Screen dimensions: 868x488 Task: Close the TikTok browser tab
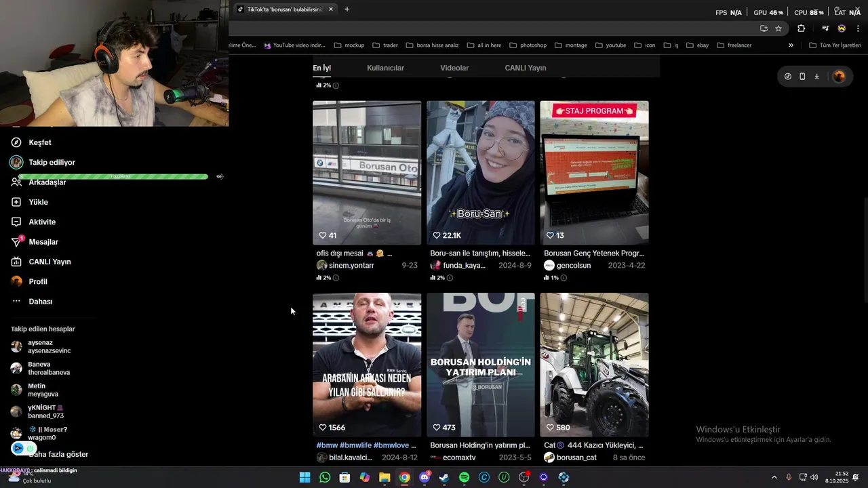(x=331, y=9)
